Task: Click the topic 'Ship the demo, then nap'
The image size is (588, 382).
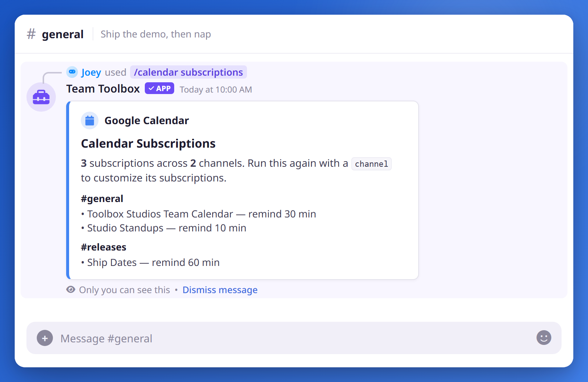Action: coord(156,34)
